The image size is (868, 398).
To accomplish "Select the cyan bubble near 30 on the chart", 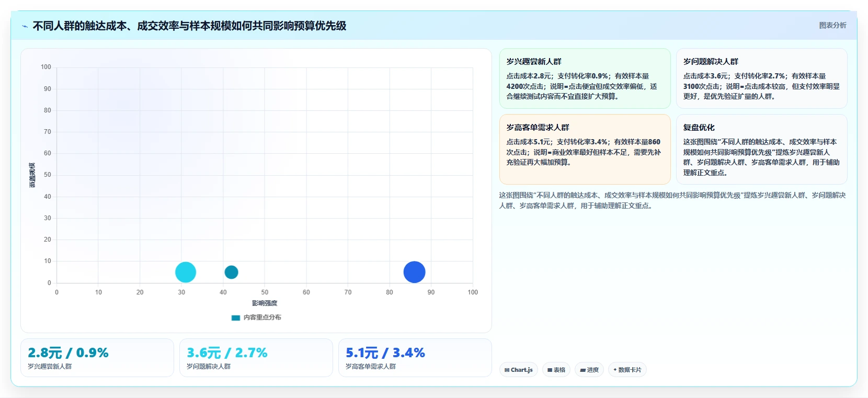I will (x=185, y=272).
